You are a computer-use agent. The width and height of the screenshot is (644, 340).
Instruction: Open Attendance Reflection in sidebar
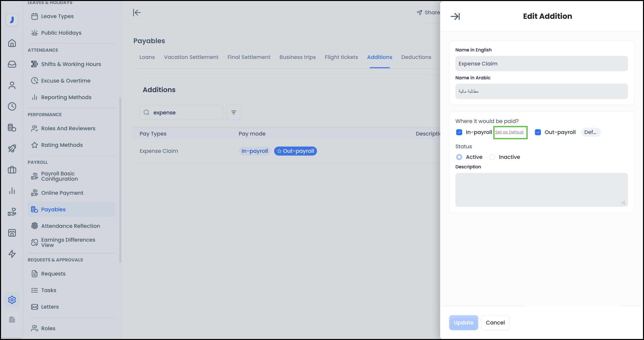click(x=70, y=226)
